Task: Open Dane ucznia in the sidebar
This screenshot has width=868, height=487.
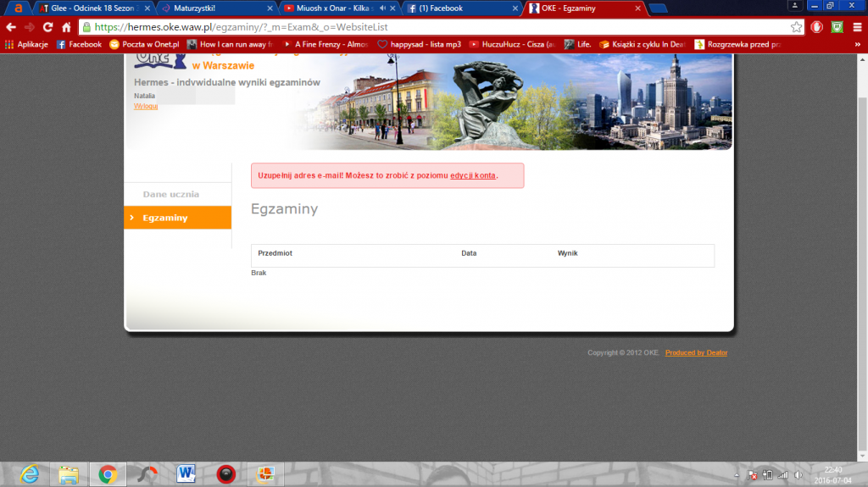Action: 170,194
